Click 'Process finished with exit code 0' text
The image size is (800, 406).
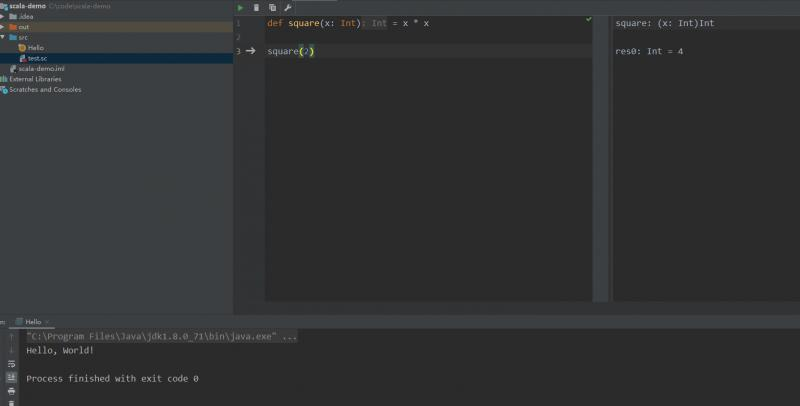coord(112,378)
